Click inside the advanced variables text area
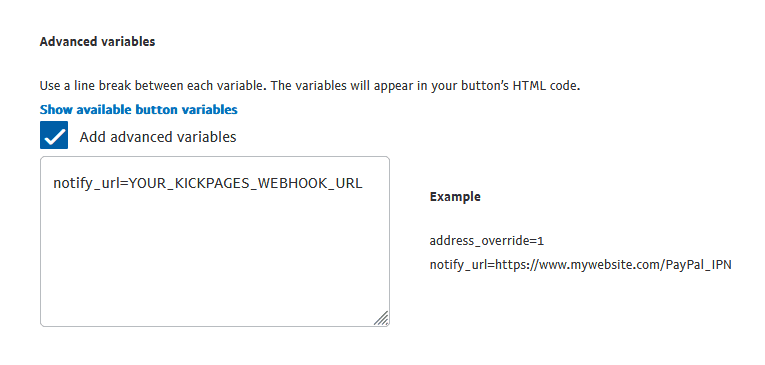 [215, 242]
